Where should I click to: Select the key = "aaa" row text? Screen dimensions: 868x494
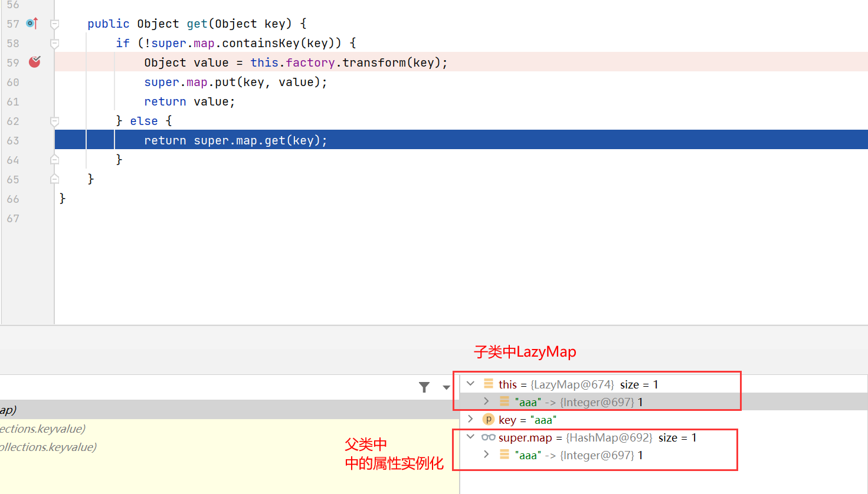click(x=528, y=420)
